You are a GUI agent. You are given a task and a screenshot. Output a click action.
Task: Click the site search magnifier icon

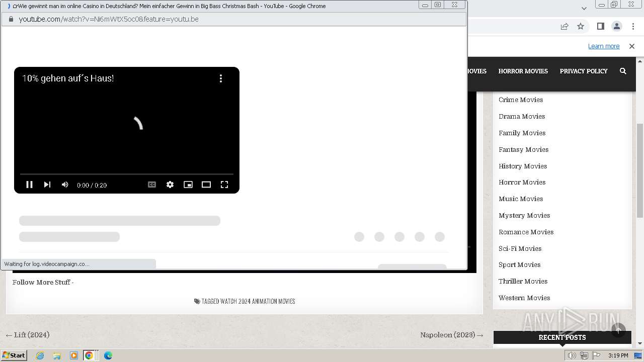pos(623,71)
